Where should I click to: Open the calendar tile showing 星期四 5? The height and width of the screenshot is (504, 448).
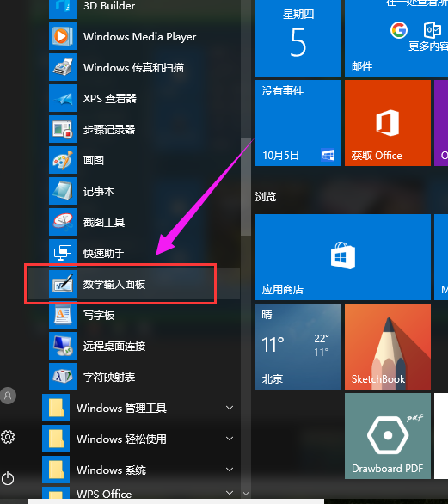point(298,38)
